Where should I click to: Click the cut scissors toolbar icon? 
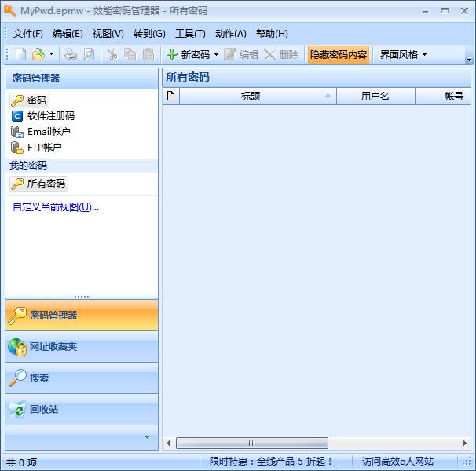click(x=112, y=55)
